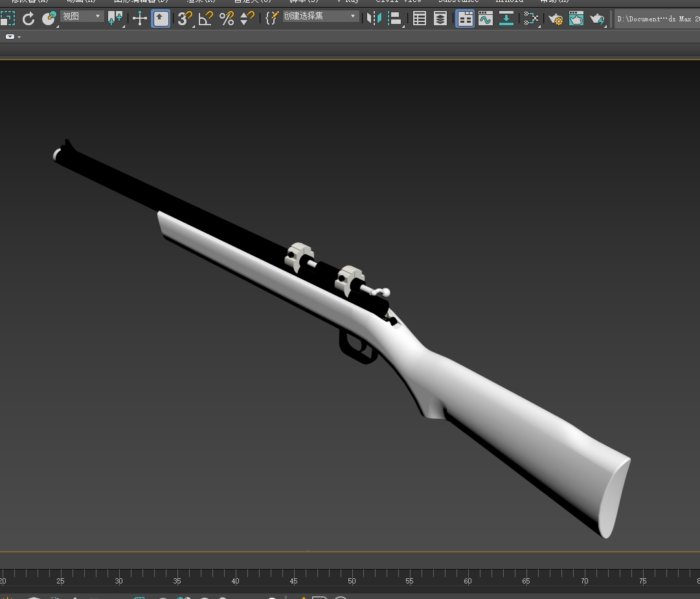Viewport: 700px width, 599px height.
Task: Click Render Production teapot icon
Action: pyautogui.click(x=597, y=19)
